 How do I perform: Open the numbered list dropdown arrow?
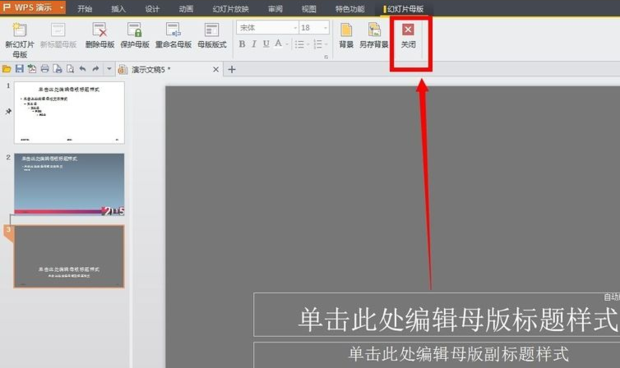tap(326, 44)
